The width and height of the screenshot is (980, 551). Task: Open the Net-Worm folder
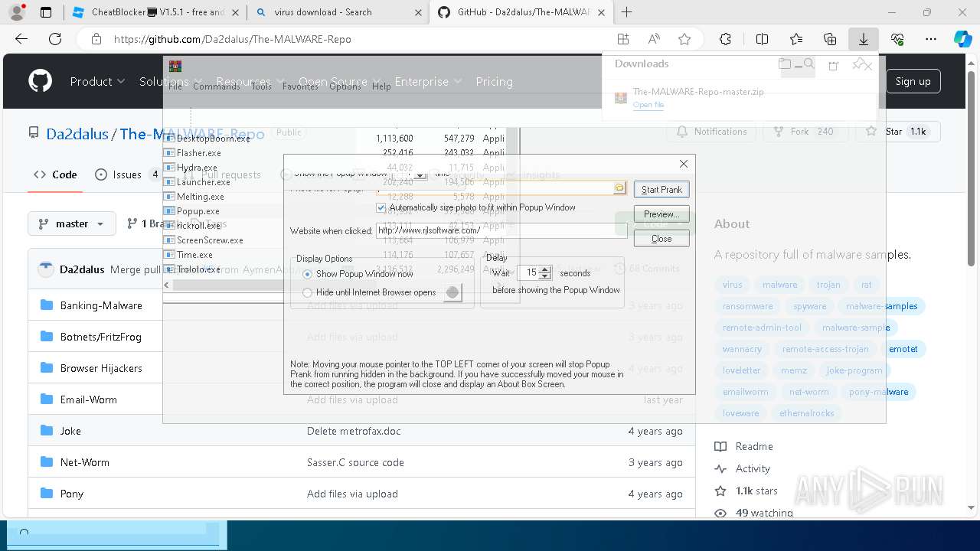pos(85,462)
